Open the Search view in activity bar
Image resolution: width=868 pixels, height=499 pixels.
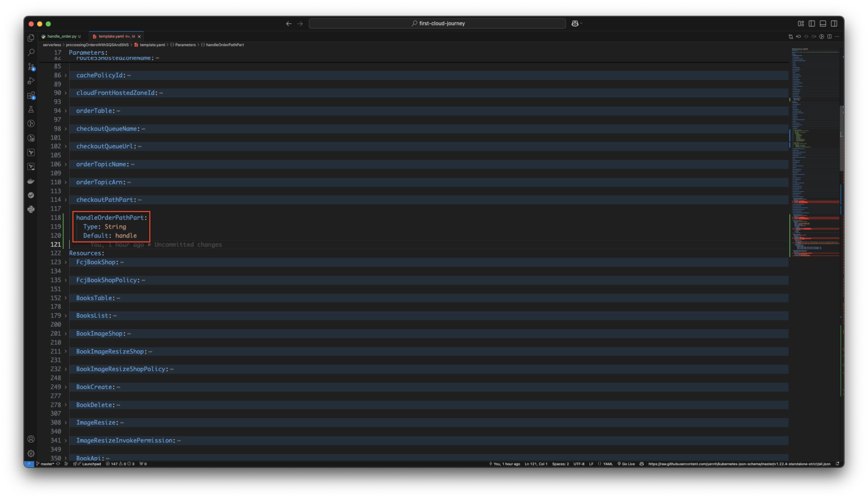(x=31, y=52)
